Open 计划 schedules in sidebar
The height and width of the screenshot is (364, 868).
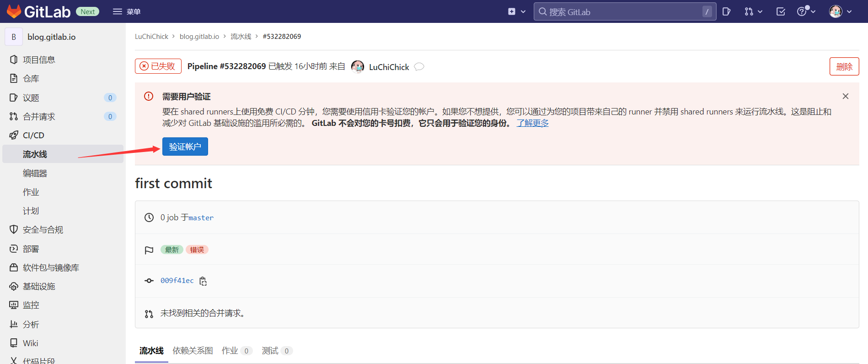63,211
